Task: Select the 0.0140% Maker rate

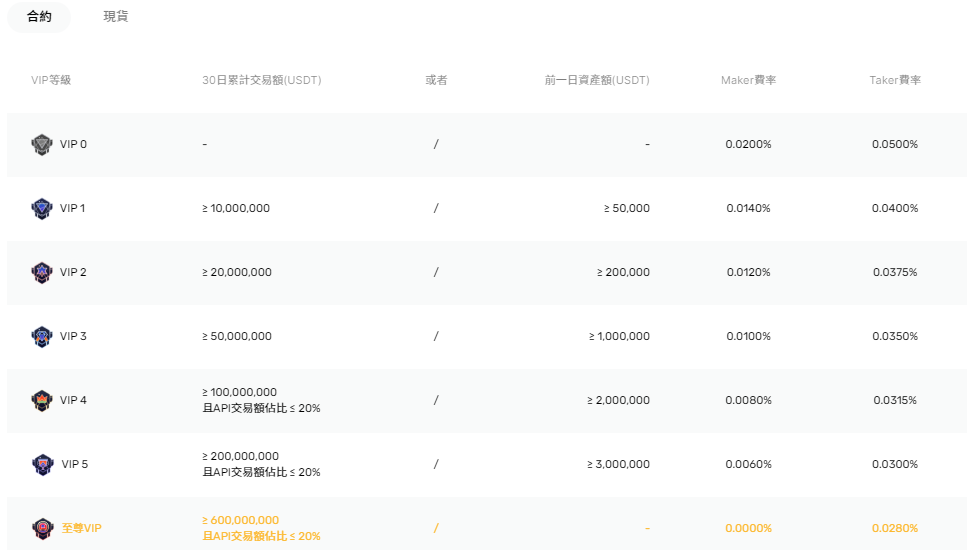Action: 748,208
